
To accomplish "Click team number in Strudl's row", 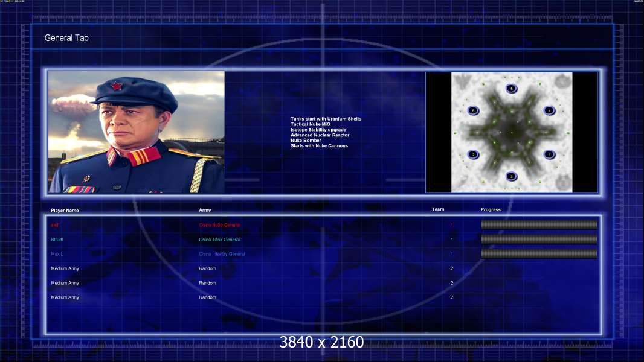I will 452,240.
